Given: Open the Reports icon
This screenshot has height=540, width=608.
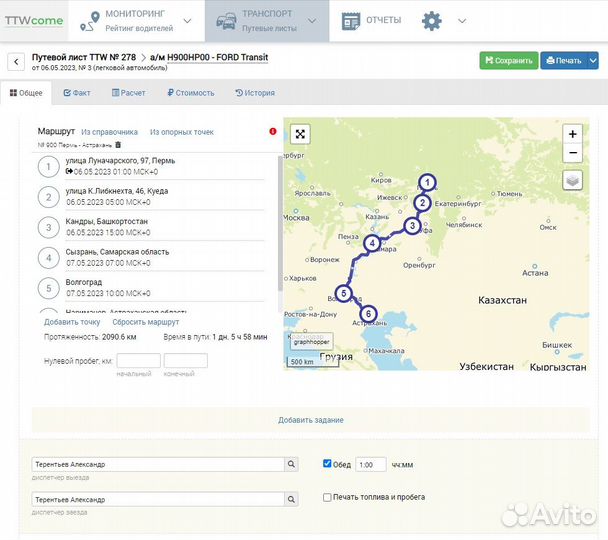Looking at the screenshot, I should (351, 21).
